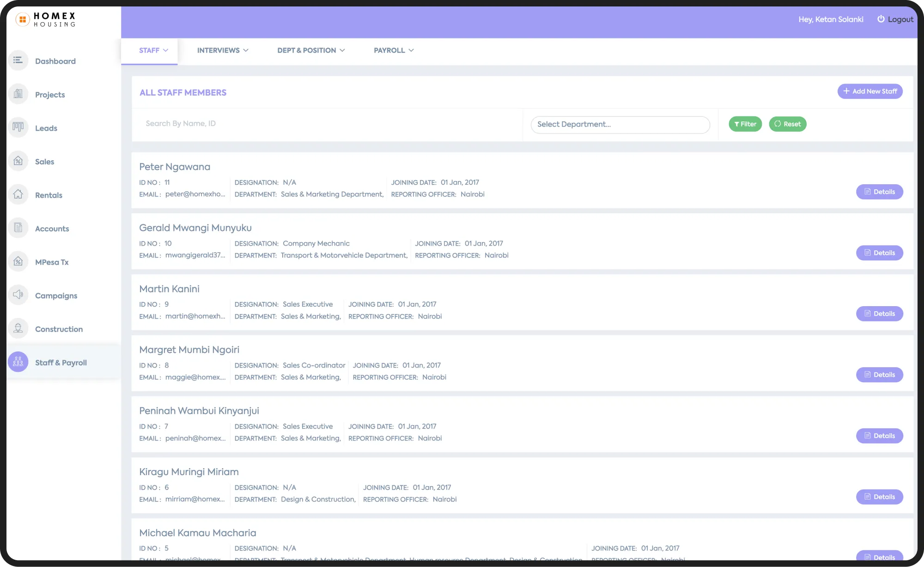
Task: Click the Leads sidebar icon
Action: 18,127
